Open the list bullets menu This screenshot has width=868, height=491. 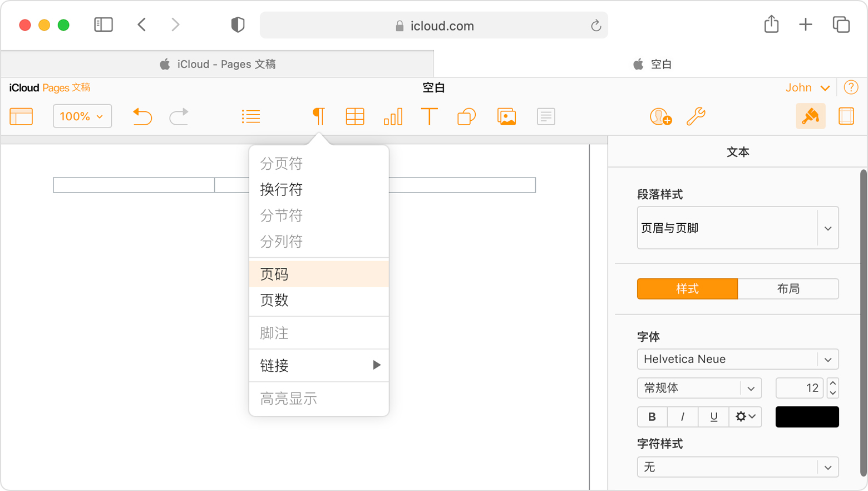point(251,116)
